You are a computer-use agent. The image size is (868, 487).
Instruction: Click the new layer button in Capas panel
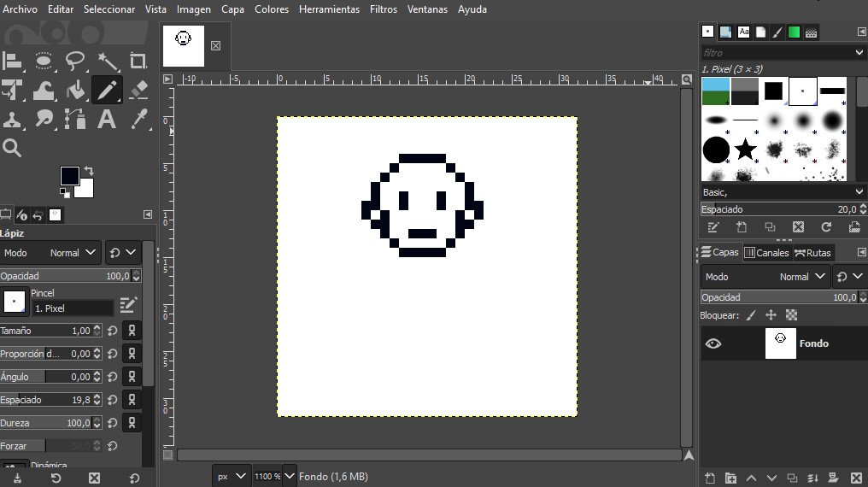(x=709, y=478)
